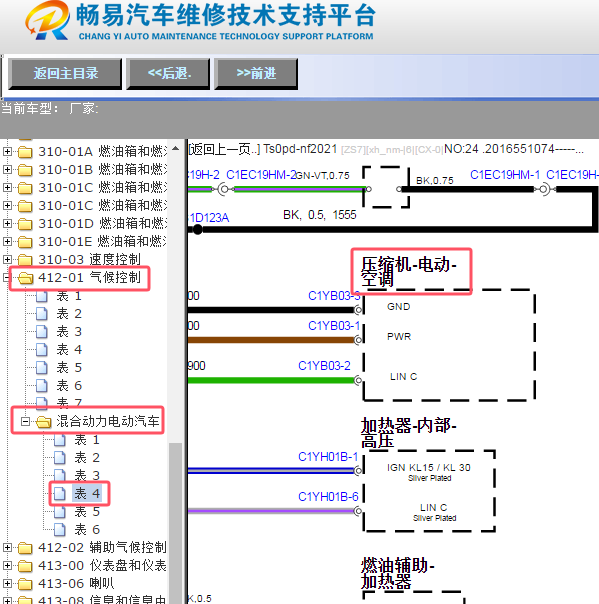Select the 412-01 气候控制 tree item
The height and width of the screenshot is (604, 599).
[x=89, y=277]
